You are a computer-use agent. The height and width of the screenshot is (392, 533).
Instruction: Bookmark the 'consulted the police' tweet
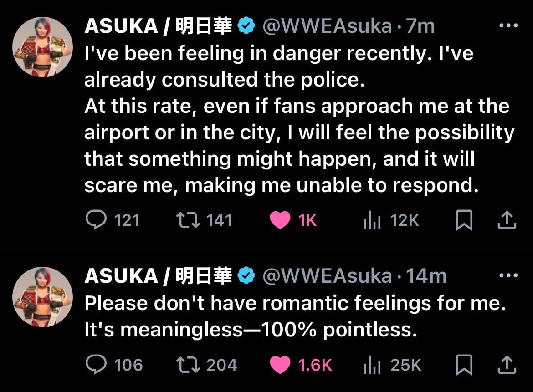click(x=463, y=221)
